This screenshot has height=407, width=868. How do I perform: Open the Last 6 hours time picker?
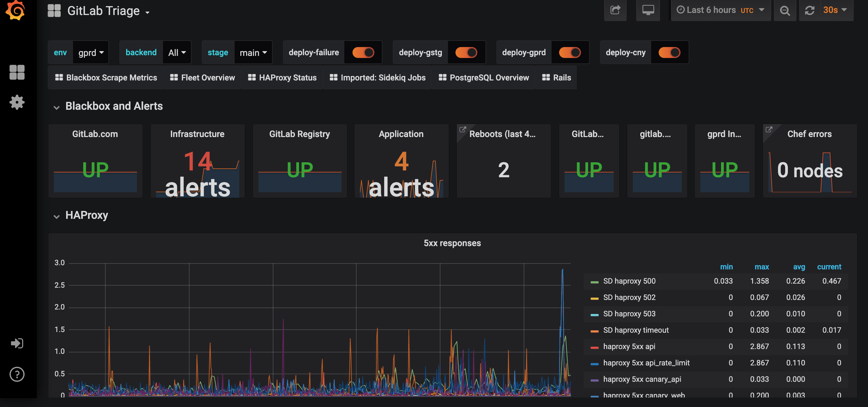(720, 10)
